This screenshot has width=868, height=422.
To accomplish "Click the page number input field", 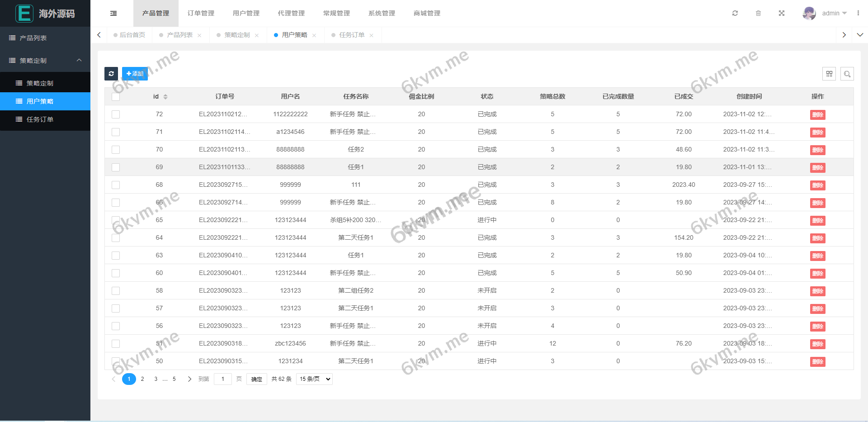I will coord(222,379).
